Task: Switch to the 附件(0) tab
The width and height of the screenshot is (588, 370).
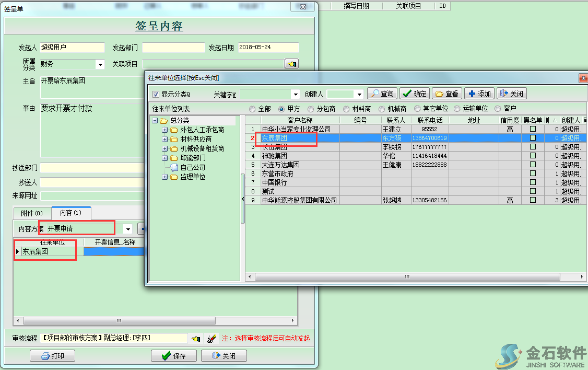Action: click(32, 214)
